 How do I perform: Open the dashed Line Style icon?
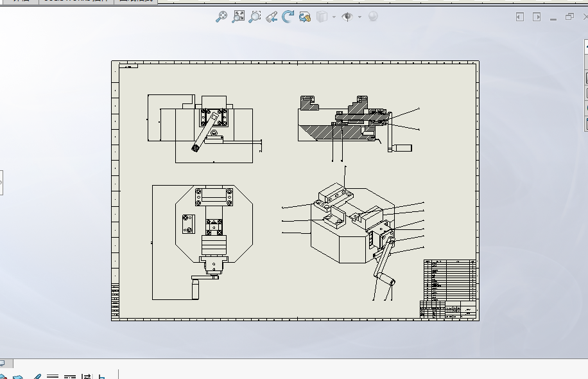pos(70,376)
